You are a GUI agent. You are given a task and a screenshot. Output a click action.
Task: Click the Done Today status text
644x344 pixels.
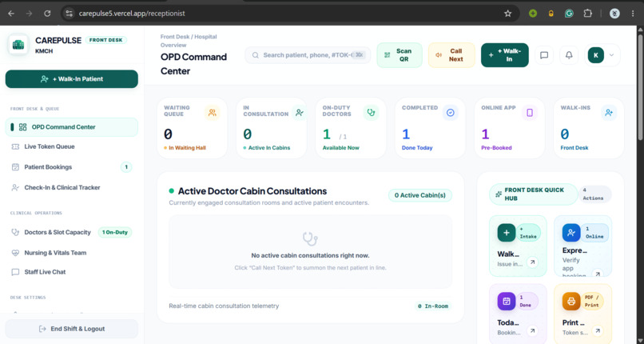tap(417, 148)
